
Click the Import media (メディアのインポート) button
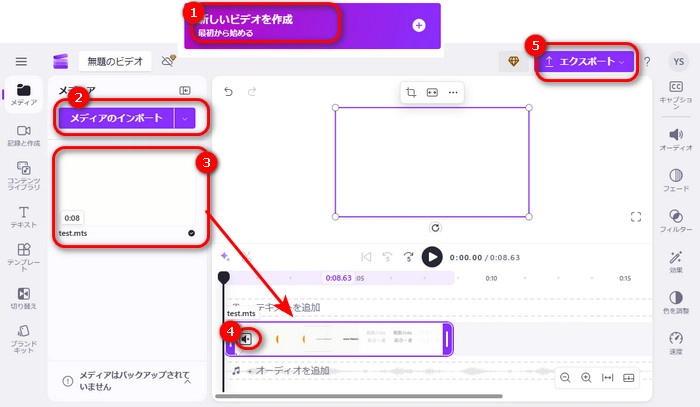pyautogui.click(x=116, y=118)
